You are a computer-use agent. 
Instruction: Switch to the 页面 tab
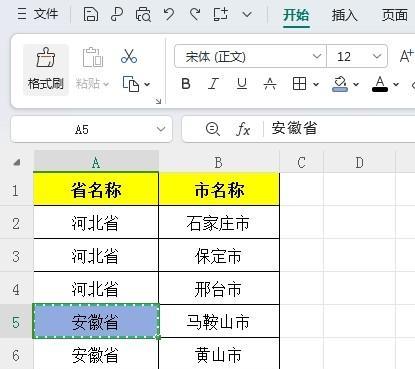395,15
